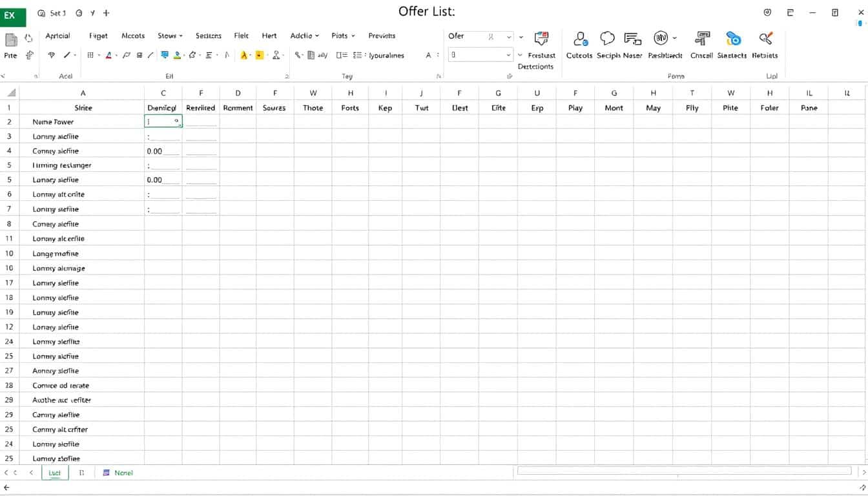This screenshot has height=496, width=868.
Task: Select the Lucl sheet tab
Action: (55, 473)
